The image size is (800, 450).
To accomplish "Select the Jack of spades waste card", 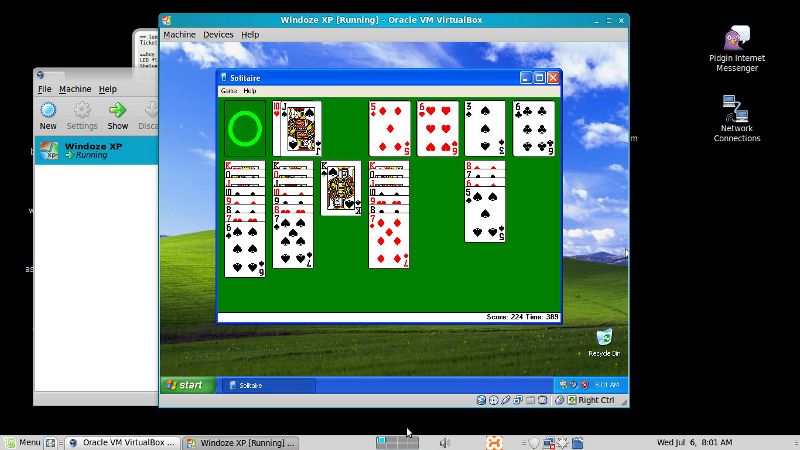I will pyautogui.click(x=301, y=129).
